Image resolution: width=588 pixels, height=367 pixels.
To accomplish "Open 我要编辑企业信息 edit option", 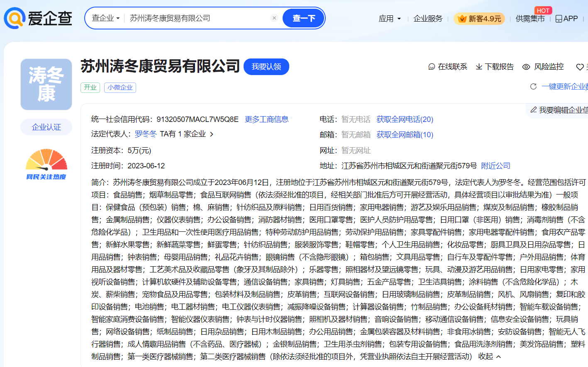I will (x=559, y=110).
